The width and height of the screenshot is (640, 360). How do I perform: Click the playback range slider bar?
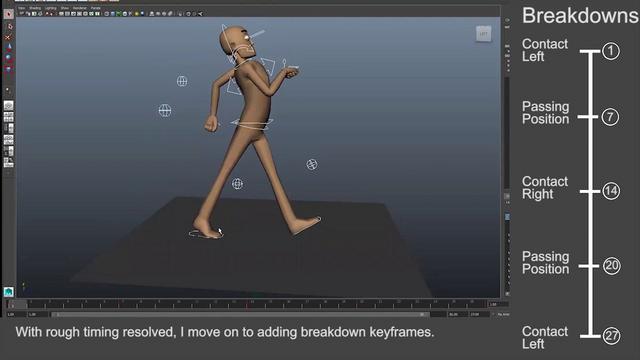pyautogui.click(x=240, y=314)
